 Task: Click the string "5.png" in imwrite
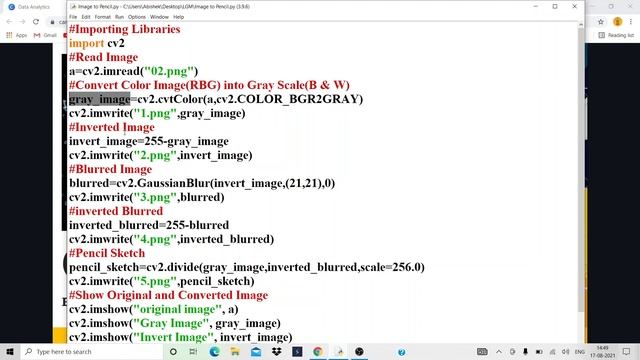[155, 281]
